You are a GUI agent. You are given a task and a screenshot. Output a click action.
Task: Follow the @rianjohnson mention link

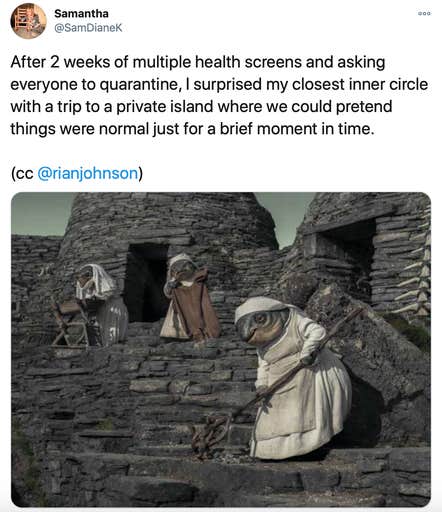click(x=88, y=173)
